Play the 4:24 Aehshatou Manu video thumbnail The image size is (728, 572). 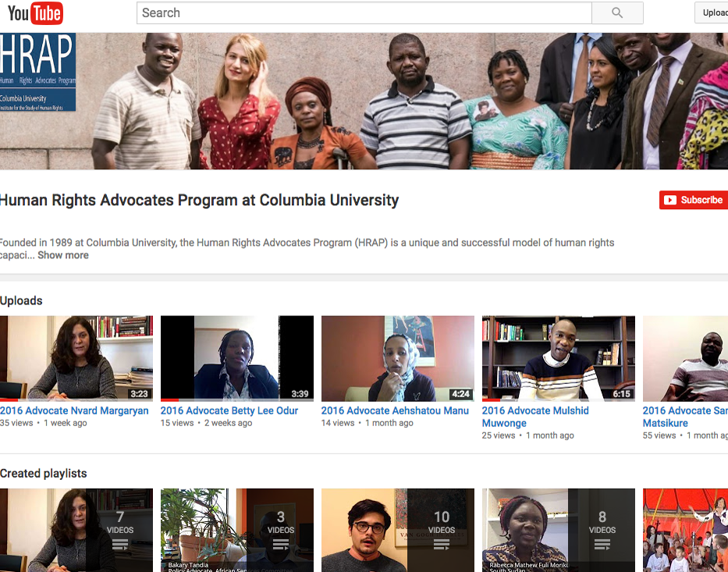point(398,358)
